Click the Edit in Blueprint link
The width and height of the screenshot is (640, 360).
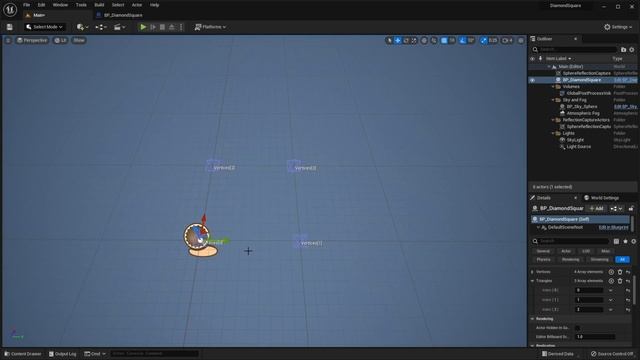[x=613, y=227]
